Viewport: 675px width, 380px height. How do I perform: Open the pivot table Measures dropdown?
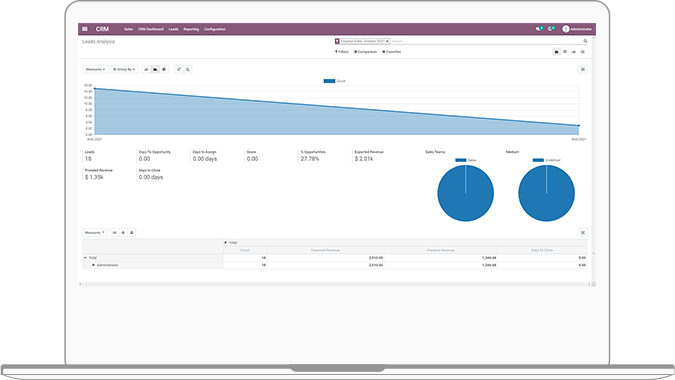[x=95, y=232]
